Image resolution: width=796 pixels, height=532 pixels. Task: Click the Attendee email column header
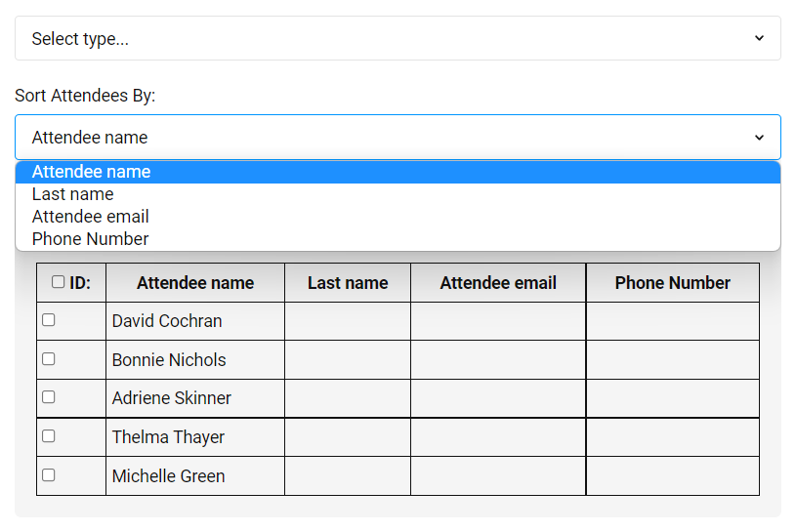(498, 283)
